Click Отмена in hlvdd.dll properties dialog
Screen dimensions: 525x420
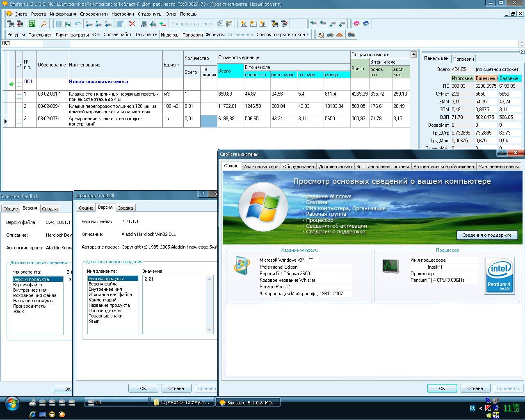coord(176,388)
